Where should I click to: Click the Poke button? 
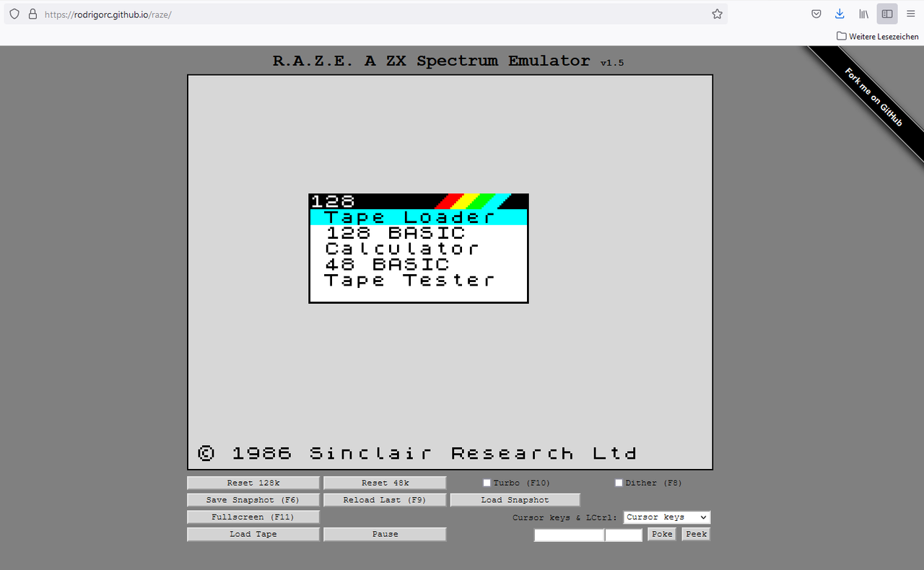coord(662,535)
